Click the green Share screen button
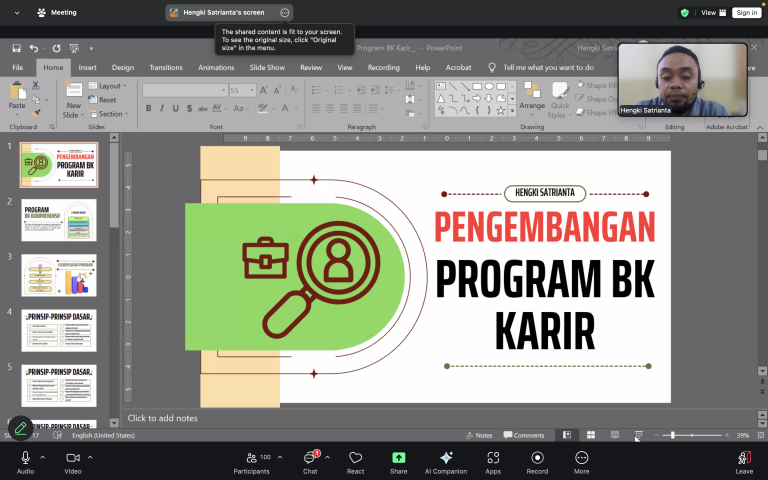The image size is (768, 480). 399,457
